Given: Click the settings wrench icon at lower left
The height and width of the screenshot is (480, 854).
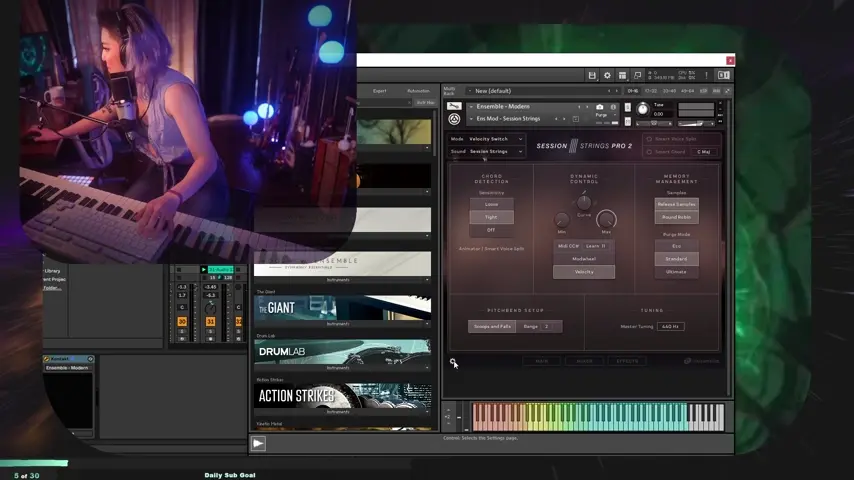Looking at the screenshot, I should pyautogui.click(x=452, y=361).
